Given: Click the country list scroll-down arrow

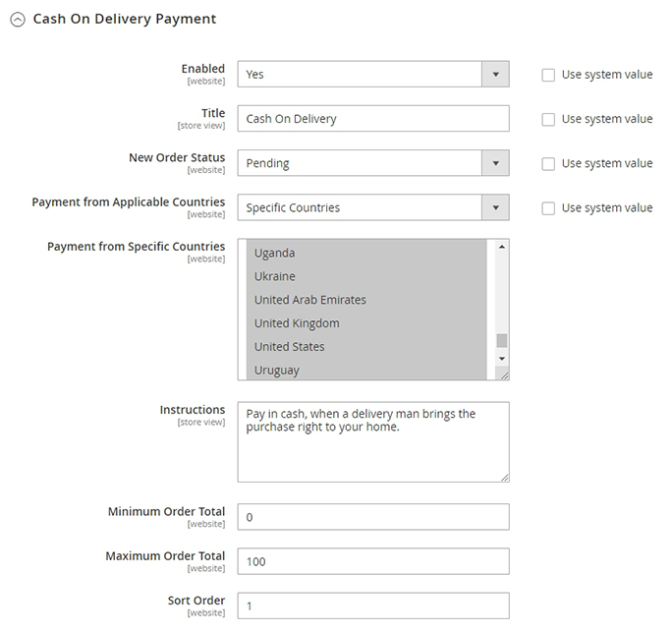Looking at the screenshot, I should (x=502, y=360).
